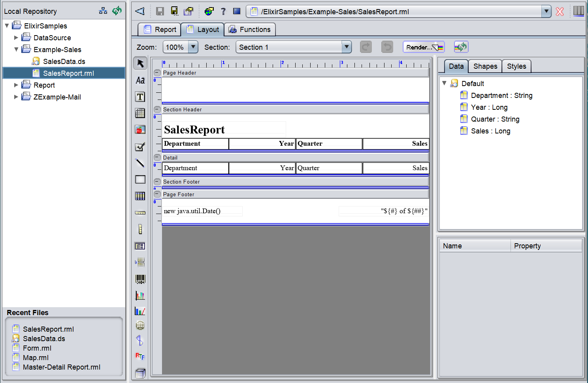Collapse the Detail band
This screenshot has height=383, width=588.
(157, 158)
